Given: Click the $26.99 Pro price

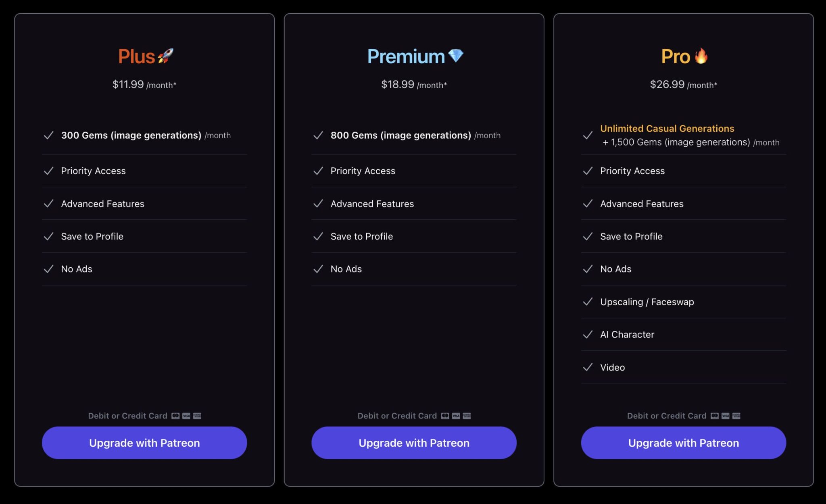Looking at the screenshot, I should point(667,84).
